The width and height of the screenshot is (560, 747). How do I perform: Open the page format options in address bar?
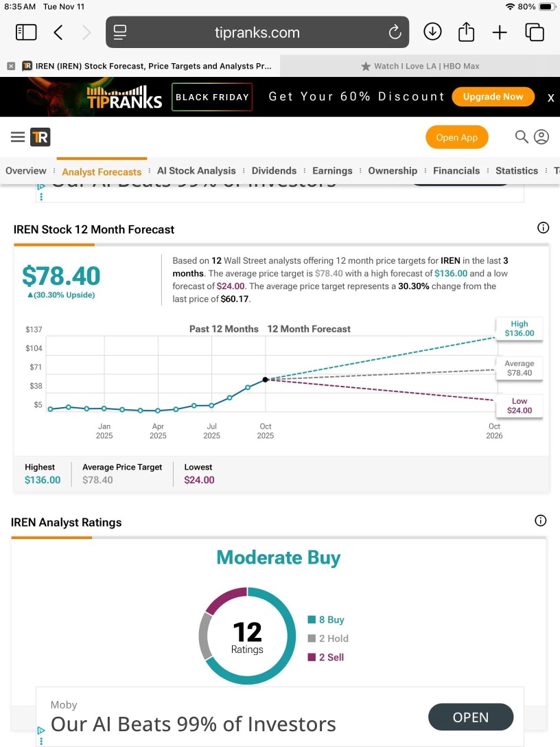tap(121, 32)
